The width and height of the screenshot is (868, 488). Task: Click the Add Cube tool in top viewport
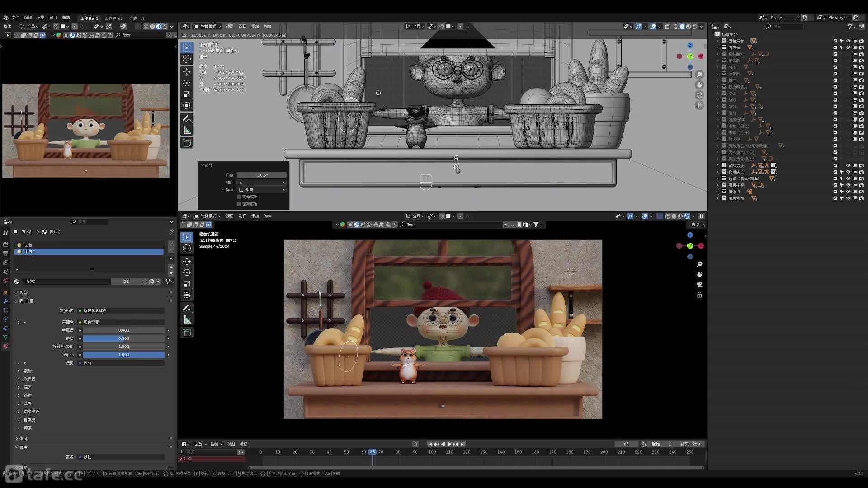(187, 143)
